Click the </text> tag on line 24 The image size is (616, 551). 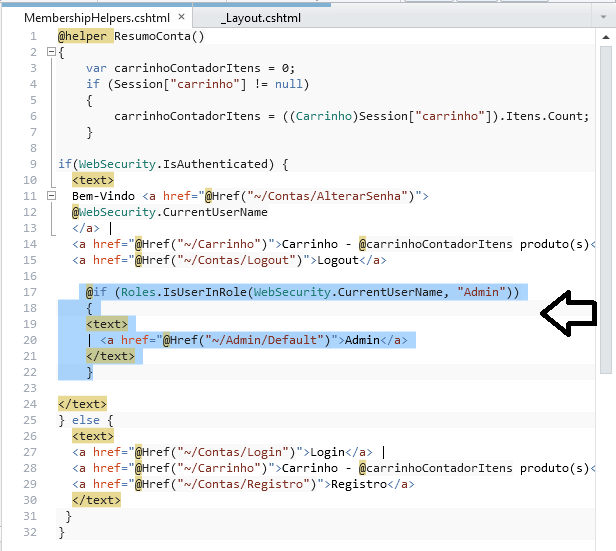click(x=82, y=404)
